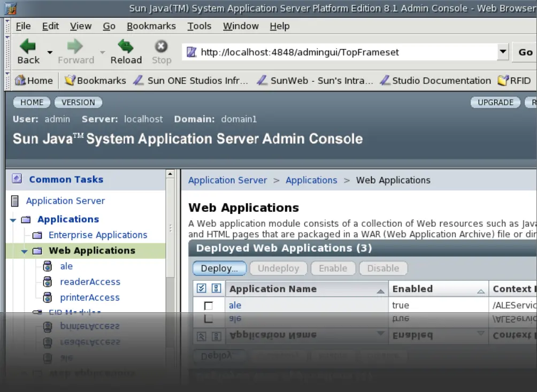537x392 pixels.
Task: Open the Bookmarks menu
Action: (x=151, y=26)
